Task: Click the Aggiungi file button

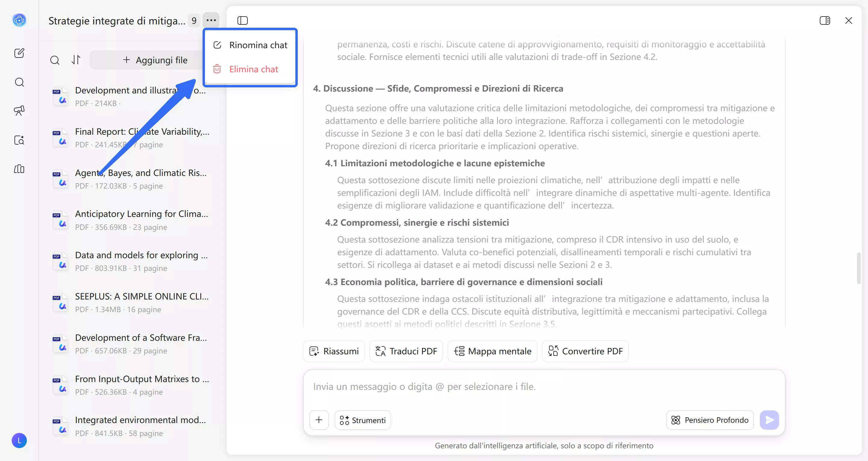Action: pos(155,60)
